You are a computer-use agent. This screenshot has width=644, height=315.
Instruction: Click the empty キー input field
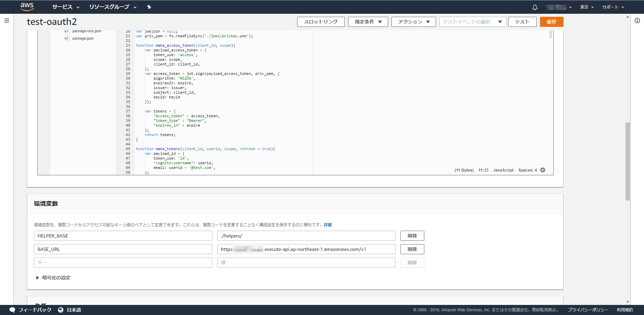pyautogui.click(x=123, y=262)
